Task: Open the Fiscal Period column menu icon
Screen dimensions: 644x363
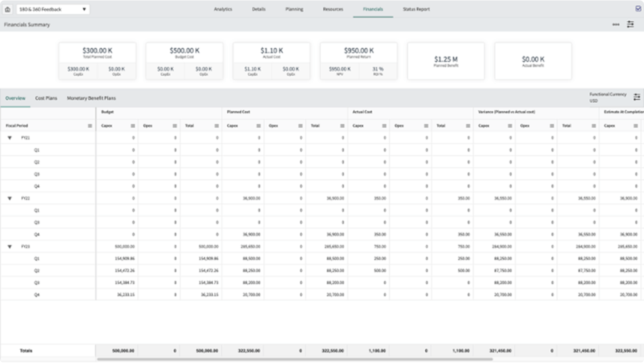Action: point(90,125)
